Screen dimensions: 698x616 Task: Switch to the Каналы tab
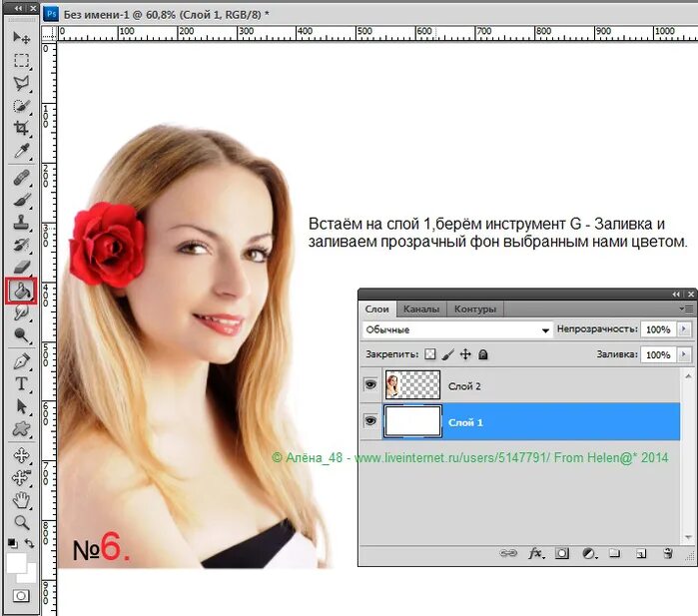[x=421, y=308]
